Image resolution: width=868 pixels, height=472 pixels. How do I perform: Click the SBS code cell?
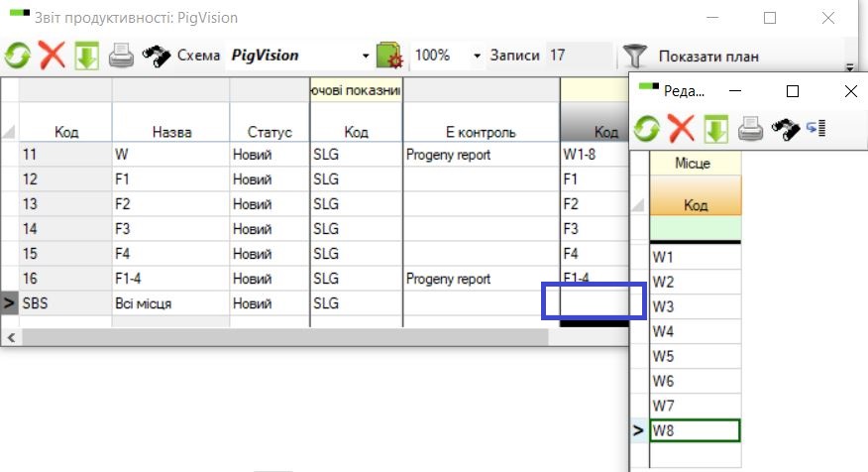65,303
